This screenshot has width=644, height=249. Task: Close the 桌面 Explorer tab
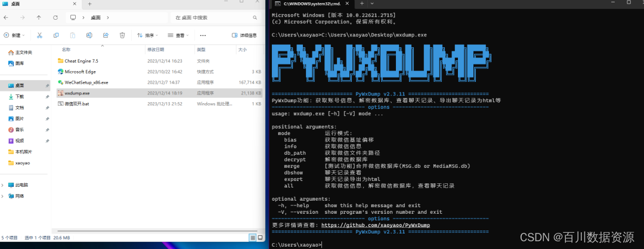(x=75, y=4)
